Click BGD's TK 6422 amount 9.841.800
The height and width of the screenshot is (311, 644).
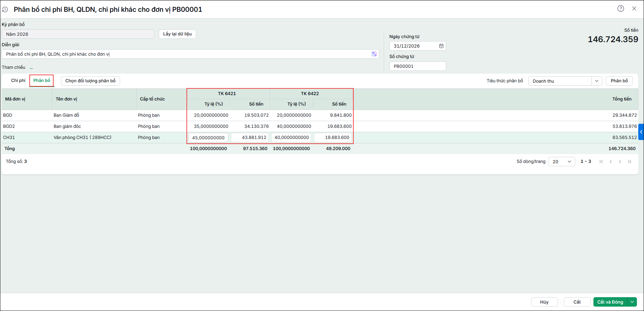pyautogui.click(x=341, y=115)
